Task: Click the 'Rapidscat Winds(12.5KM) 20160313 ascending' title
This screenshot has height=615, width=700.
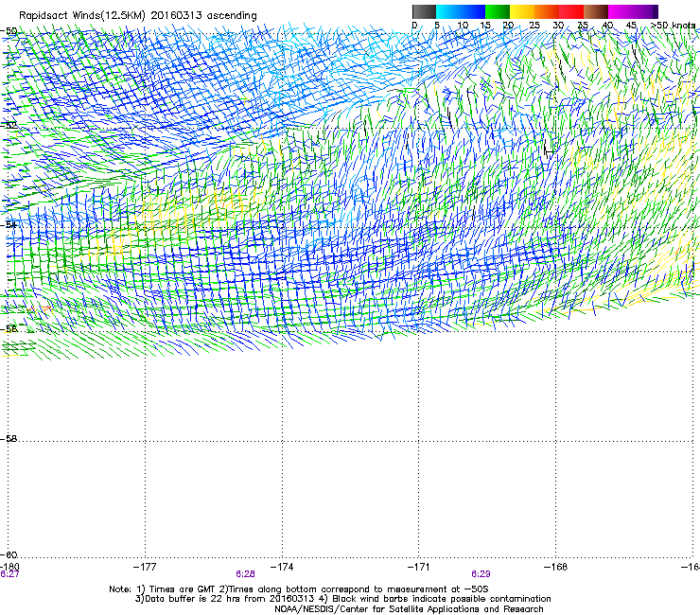Action: pos(138,16)
